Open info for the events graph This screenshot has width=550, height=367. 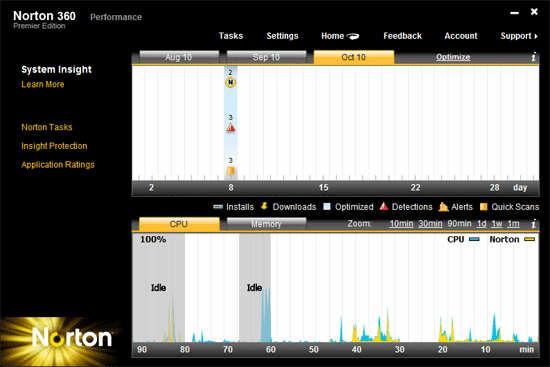tap(534, 57)
